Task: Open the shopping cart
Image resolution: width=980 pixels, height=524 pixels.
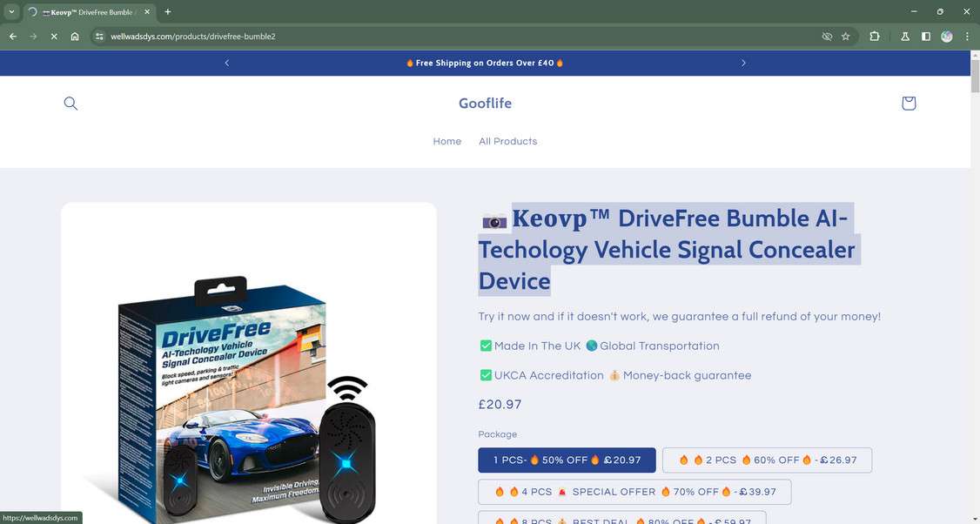Action: click(x=908, y=104)
